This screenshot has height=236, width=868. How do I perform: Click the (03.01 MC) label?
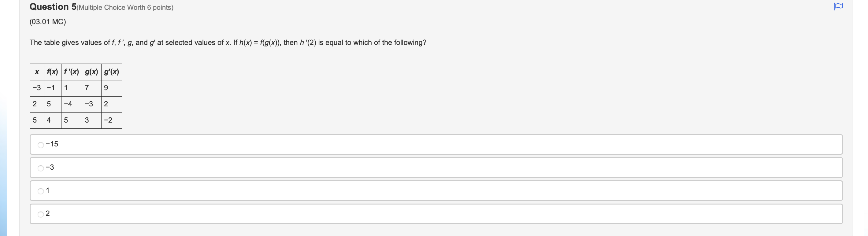pyautogui.click(x=47, y=21)
